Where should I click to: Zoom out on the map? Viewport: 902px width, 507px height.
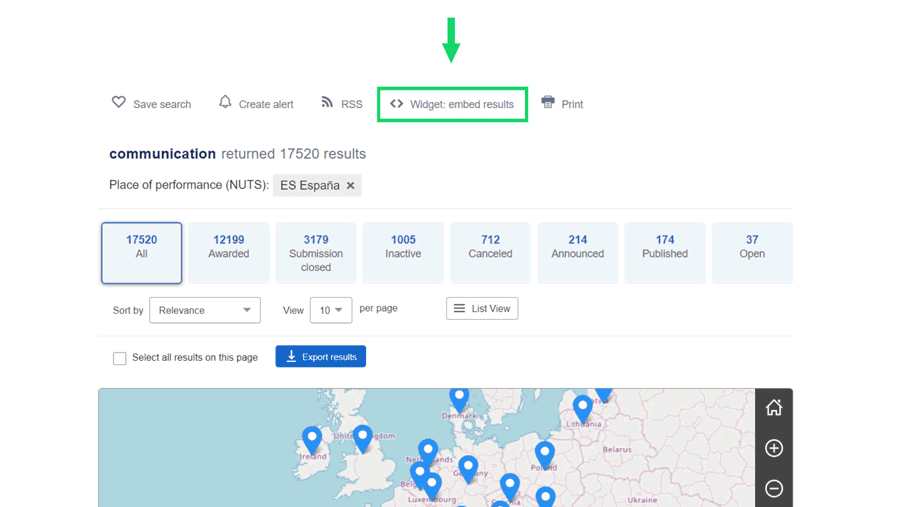point(774,489)
